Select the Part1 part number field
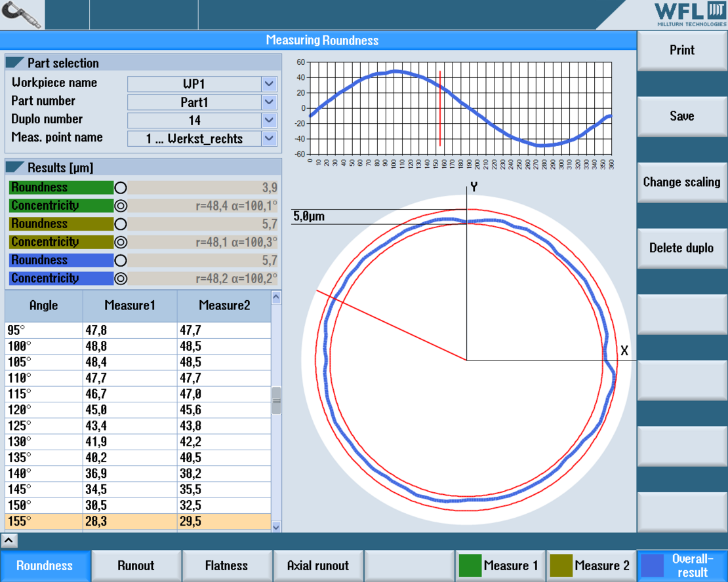 click(x=195, y=102)
